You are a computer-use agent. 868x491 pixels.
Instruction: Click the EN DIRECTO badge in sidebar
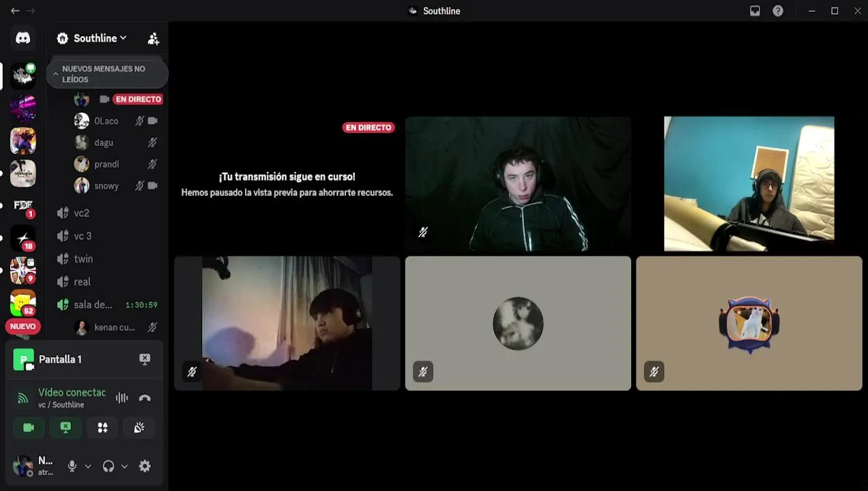pos(139,100)
